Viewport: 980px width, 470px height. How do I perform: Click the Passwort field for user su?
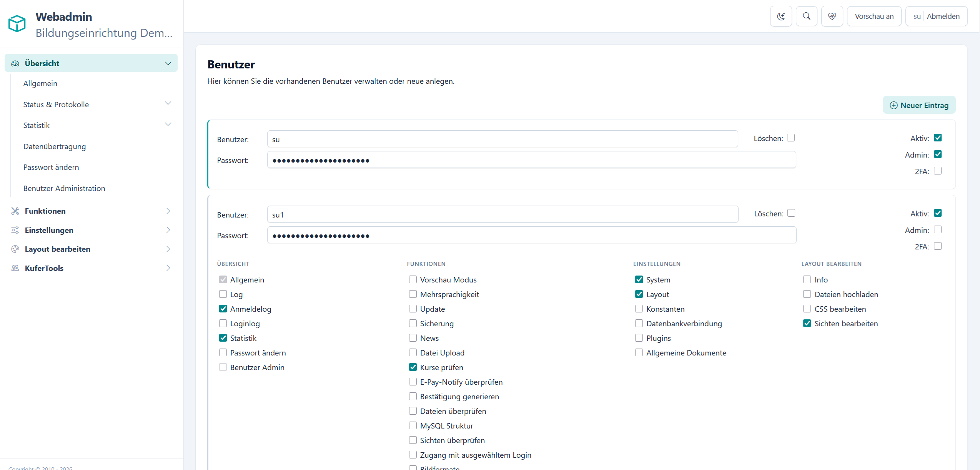pyautogui.click(x=531, y=160)
